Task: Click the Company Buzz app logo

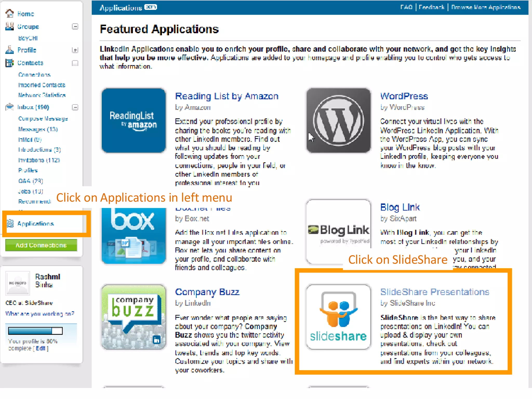Action: 134,317
